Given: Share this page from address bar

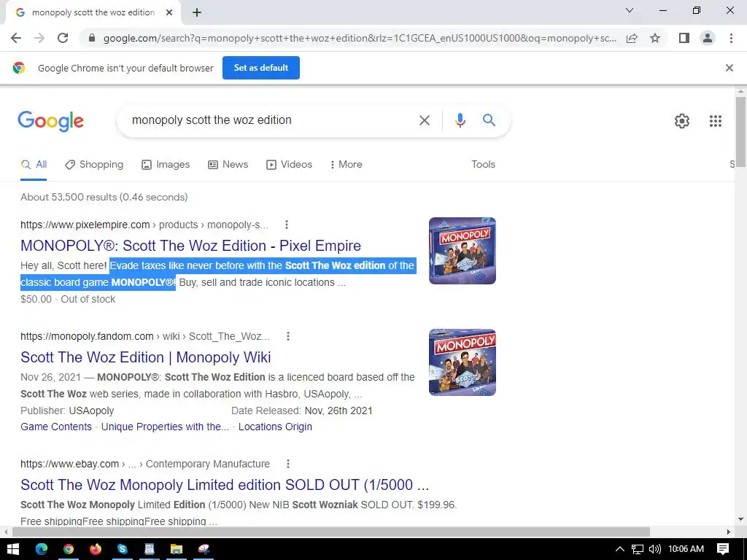Looking at the screenshot, I should click(x=632, y=38).
